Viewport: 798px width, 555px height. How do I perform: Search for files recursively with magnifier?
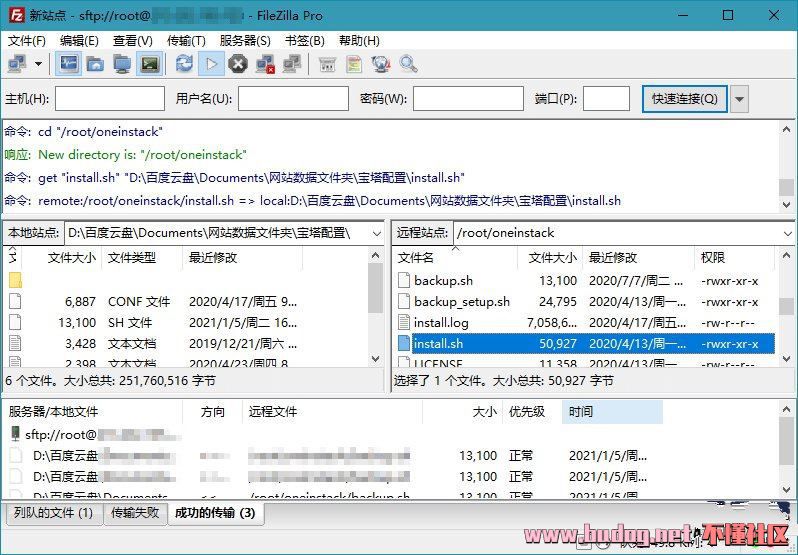[x=408, y=65]
